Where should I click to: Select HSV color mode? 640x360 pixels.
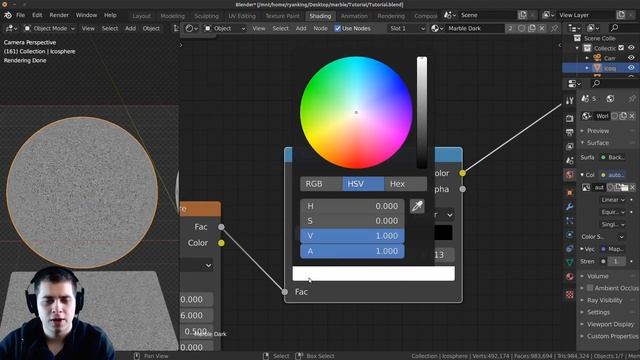click(363, 184)
